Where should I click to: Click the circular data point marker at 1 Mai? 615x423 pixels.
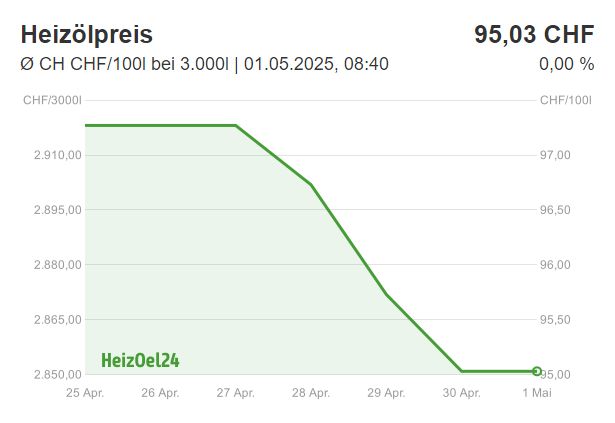tap(537, 371)
